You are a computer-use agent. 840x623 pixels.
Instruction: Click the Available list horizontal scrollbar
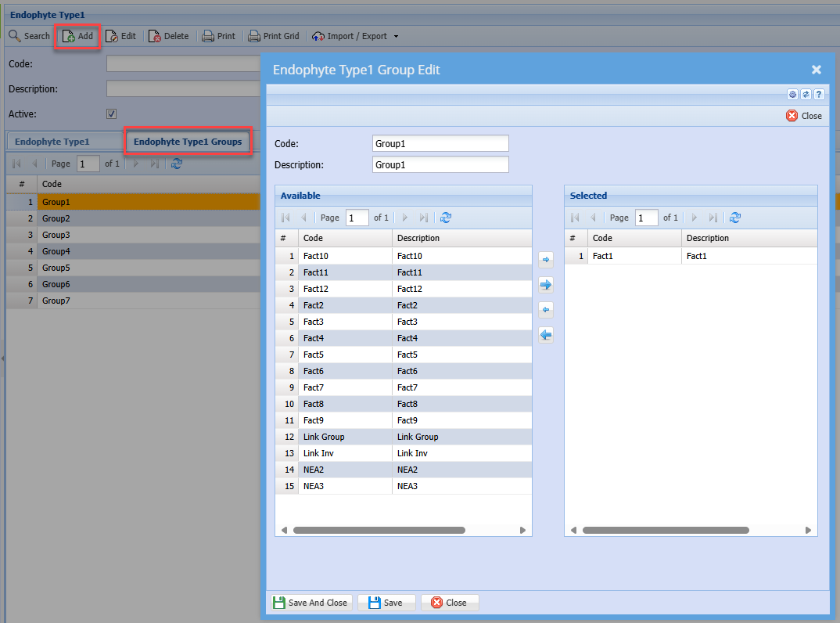(379, 530)
